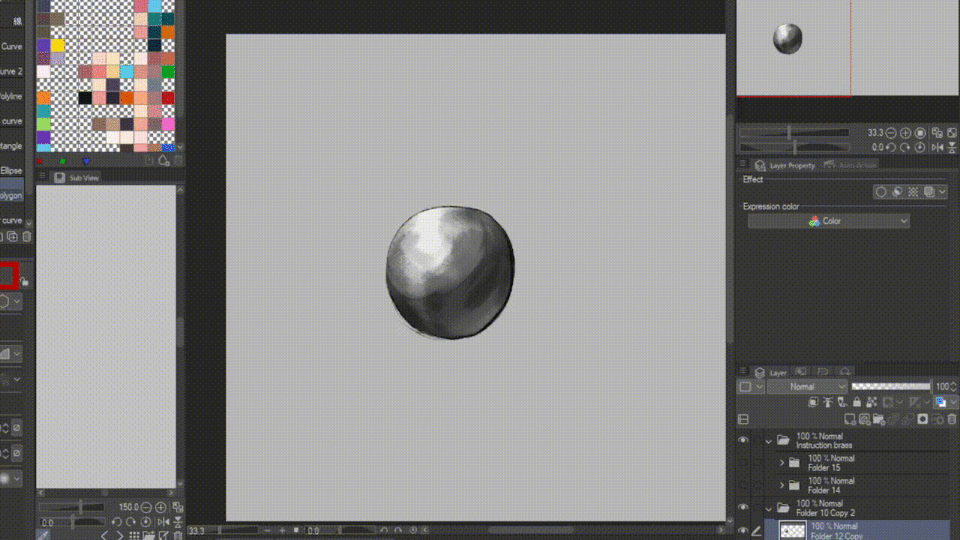Open the Expression color dropdown
The height and width of the screenshot is (540, 960).
click(x=828, y=221)
